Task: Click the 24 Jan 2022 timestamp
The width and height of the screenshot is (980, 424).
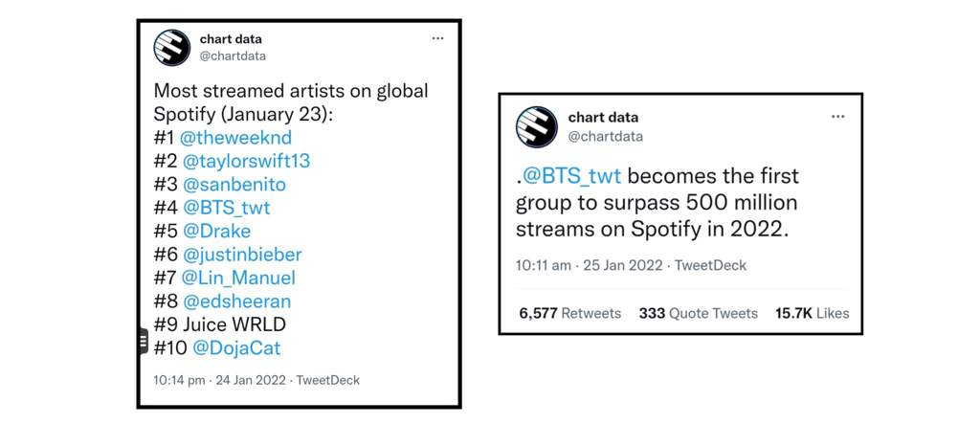Action: coord(251,380)
